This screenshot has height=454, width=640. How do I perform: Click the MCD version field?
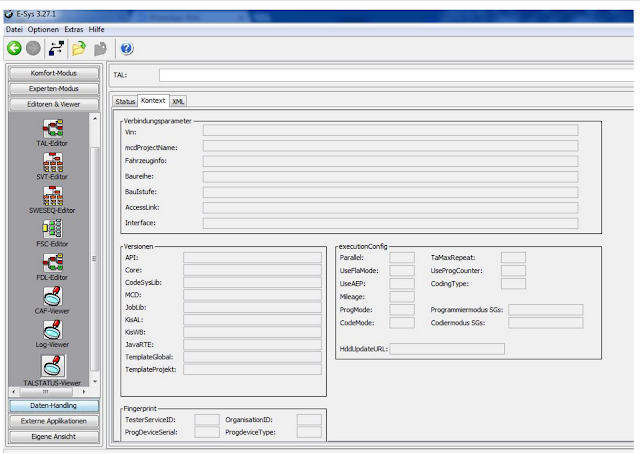pyautogui.click(x=252, y=295)
